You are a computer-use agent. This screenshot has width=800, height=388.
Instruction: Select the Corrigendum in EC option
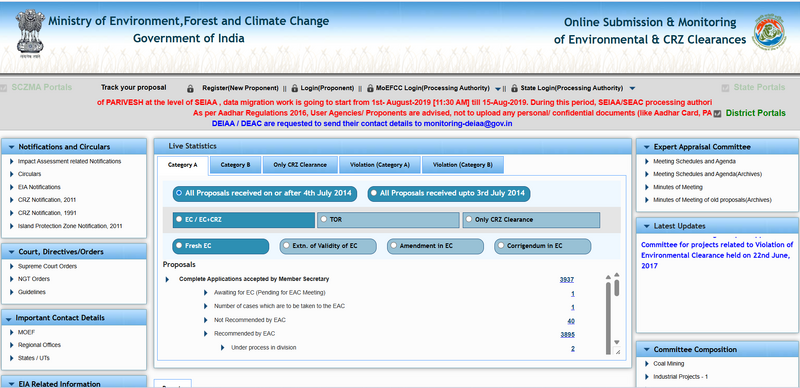pyautogui.click(x=501, y=246)
